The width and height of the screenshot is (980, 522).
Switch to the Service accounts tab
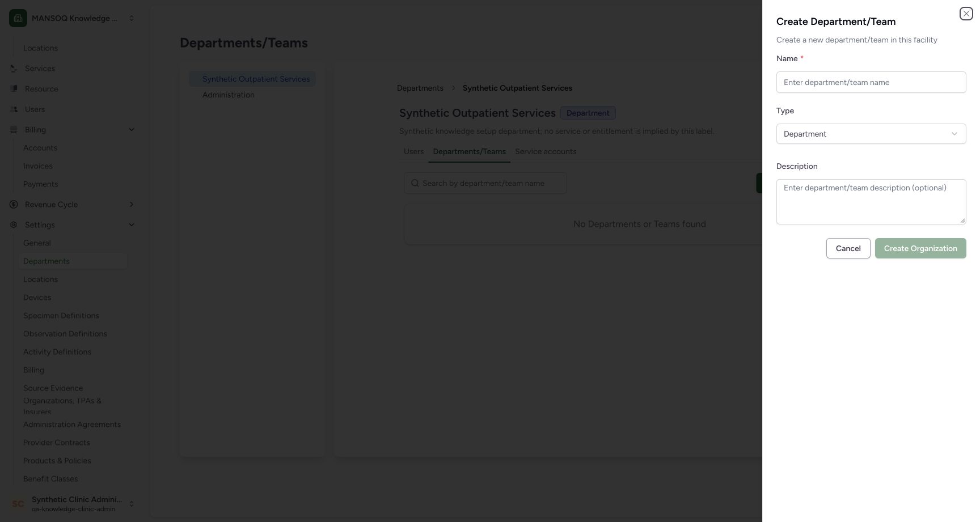pyautogui.click(x=546, y=152)
